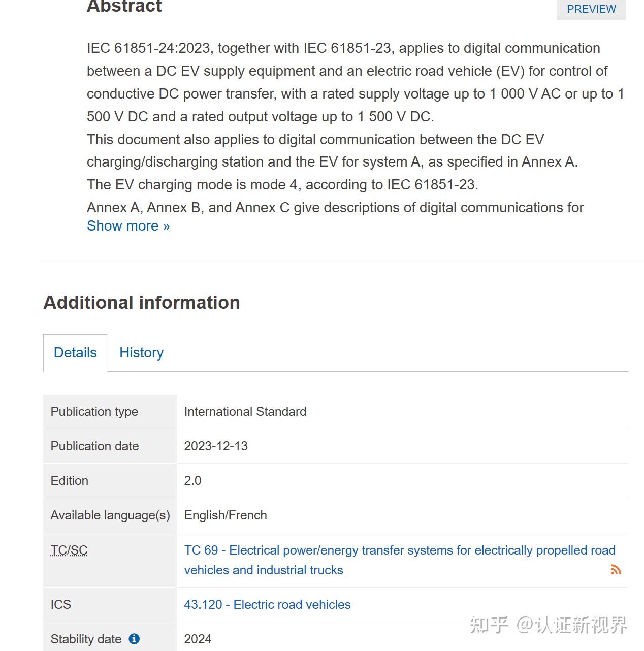Select the Details tab
Viewport: 644px width, 651px height.
(75, 352)
